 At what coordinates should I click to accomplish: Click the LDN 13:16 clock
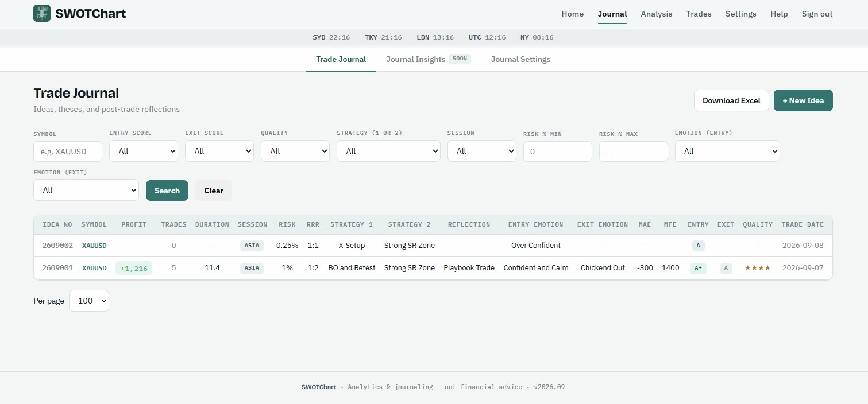[x=435, y=37]
